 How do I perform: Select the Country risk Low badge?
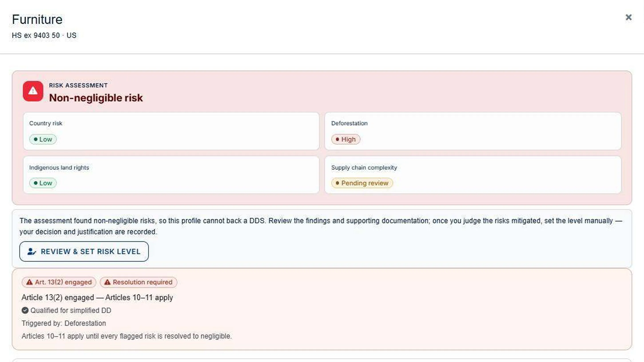(43, 139)
